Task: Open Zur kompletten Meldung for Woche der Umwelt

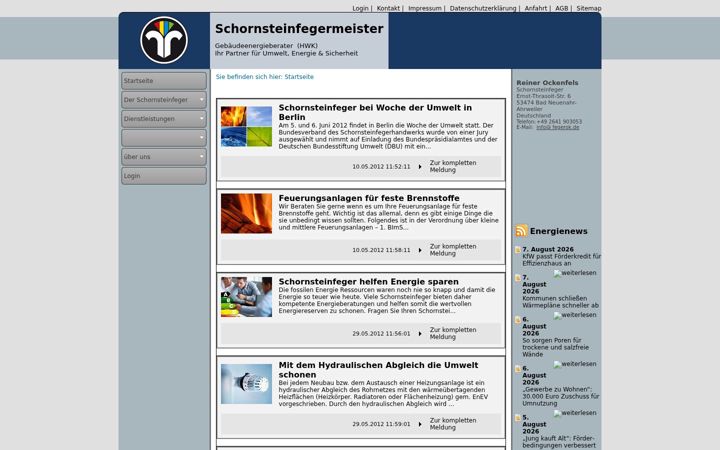Action: pyautogui.click(x=453, y=166)
